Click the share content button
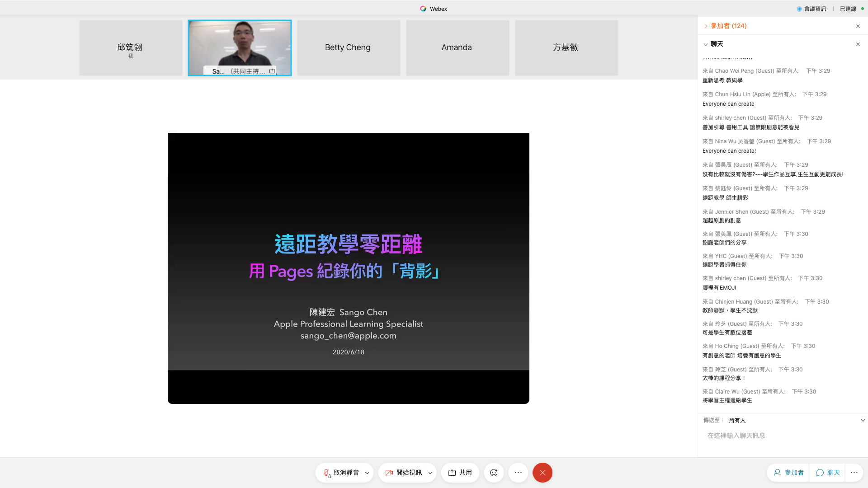The image size is (868, 488). (460, 473)
